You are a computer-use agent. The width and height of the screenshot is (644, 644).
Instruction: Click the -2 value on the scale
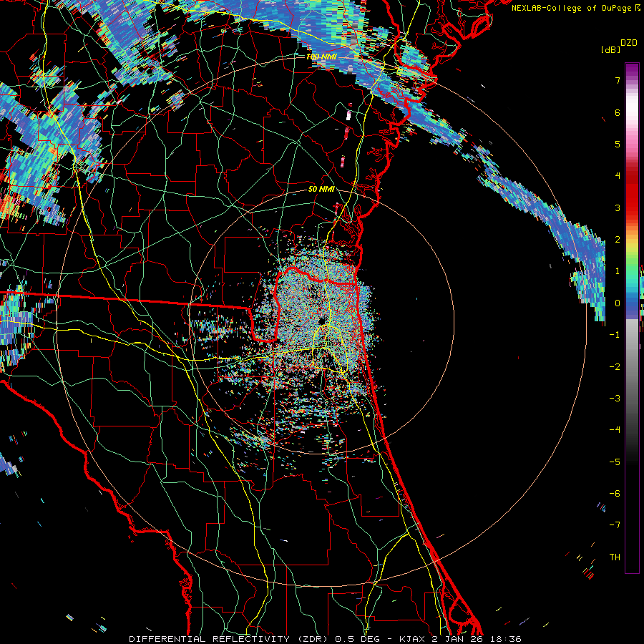tap(615, 367)
